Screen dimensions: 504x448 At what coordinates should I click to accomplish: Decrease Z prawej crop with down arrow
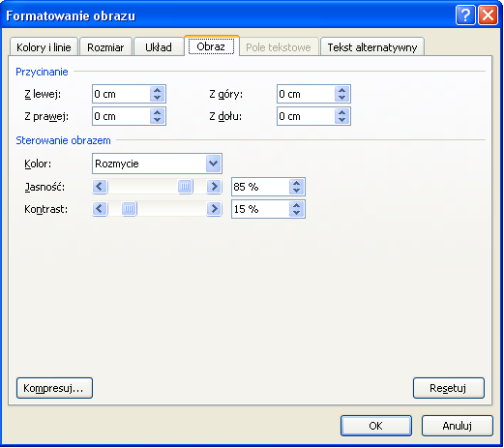pyautogui.click(x=158, y=120)
